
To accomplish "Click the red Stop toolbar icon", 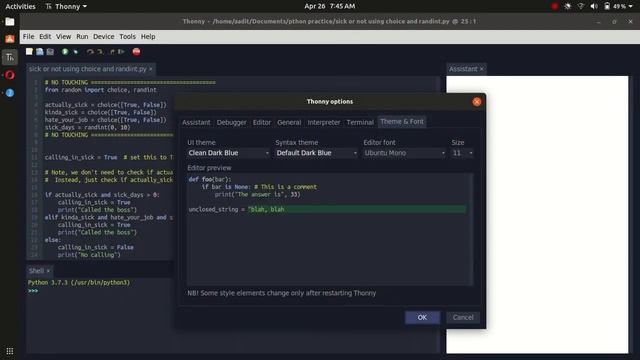I will [x=136, y=52].
